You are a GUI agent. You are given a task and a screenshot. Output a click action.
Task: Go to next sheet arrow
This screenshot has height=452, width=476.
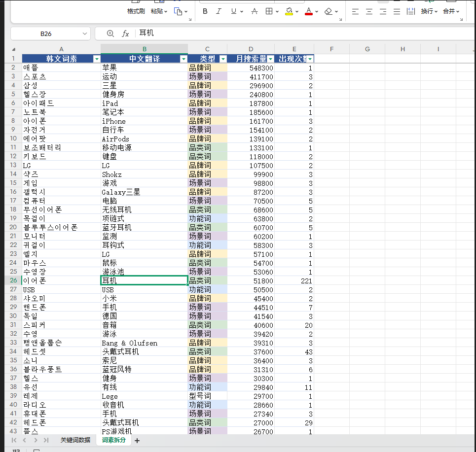coord(36,440)
